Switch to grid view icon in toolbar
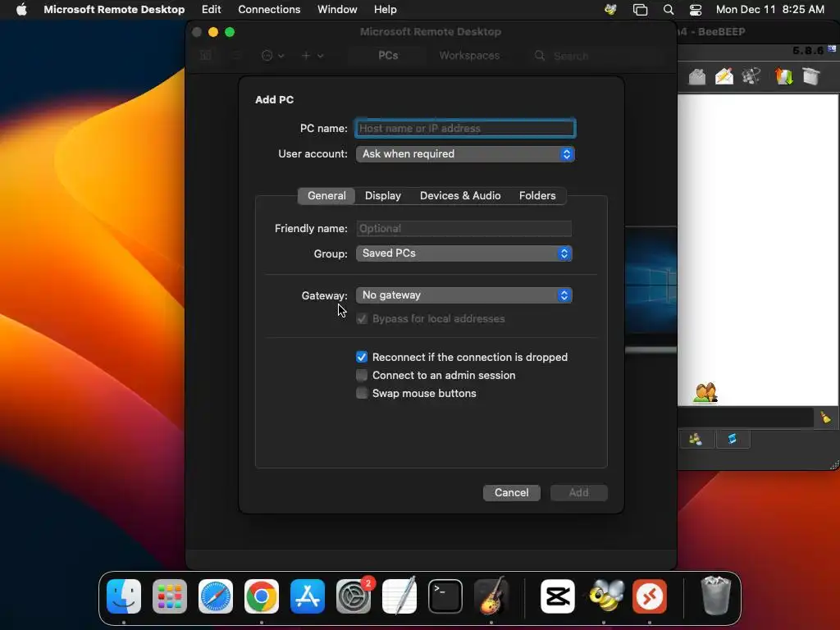This screenshot has width=840, height=630. pos(206,56)
